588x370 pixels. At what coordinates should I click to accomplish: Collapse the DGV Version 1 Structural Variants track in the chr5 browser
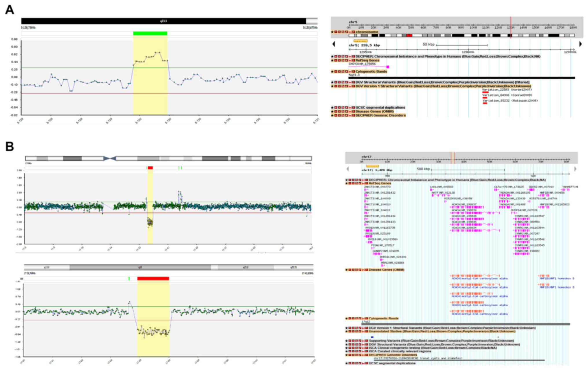(x=336, y=86)
